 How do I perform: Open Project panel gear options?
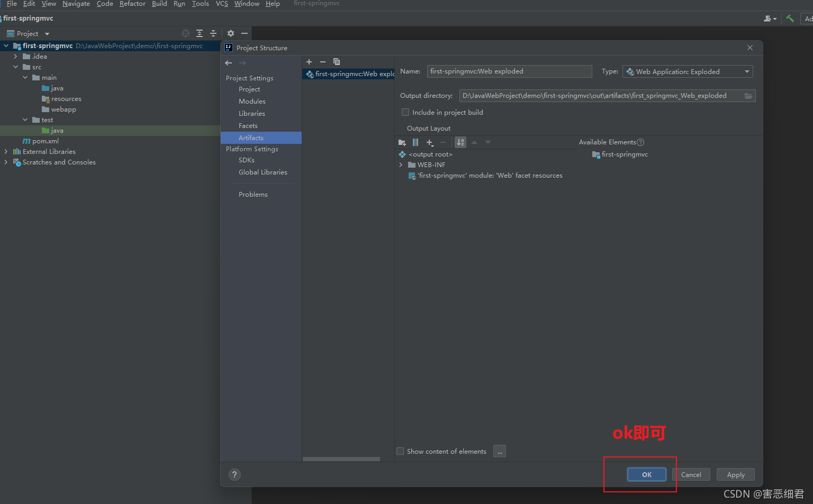point(231,33)
